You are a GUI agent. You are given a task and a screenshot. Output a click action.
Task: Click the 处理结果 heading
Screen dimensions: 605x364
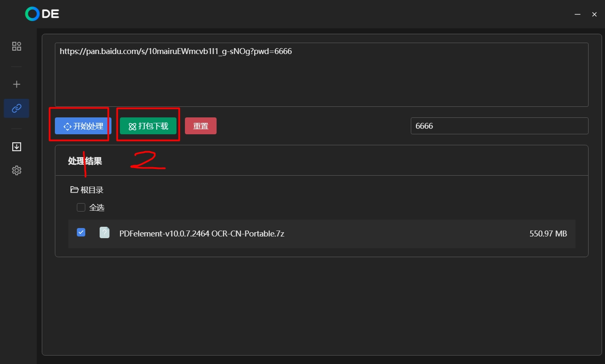point(85,161)
